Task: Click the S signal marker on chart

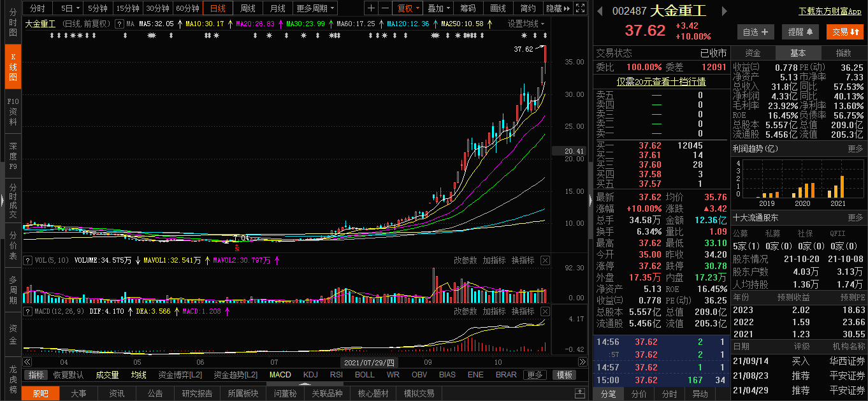Action: point(237,247)
